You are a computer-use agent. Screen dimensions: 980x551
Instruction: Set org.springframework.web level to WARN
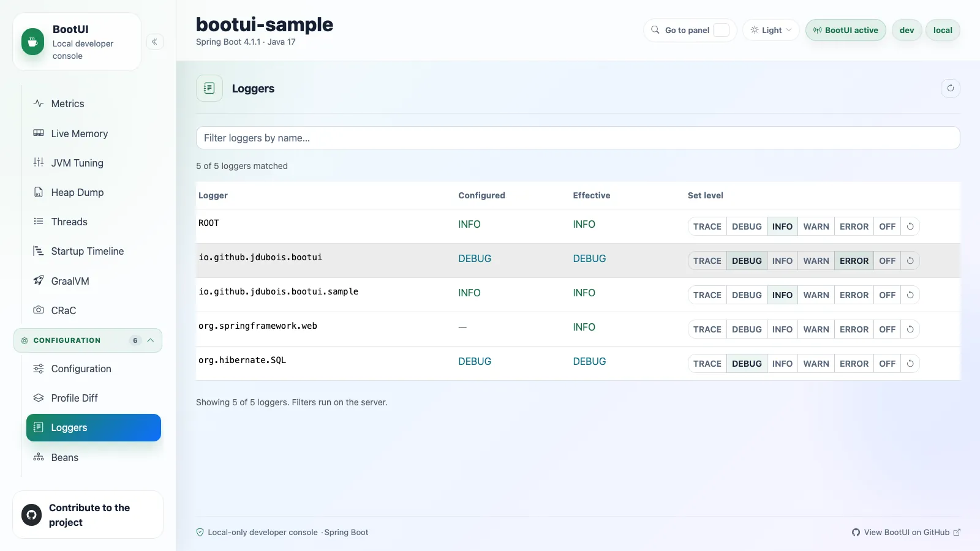[x=816, y=329]
